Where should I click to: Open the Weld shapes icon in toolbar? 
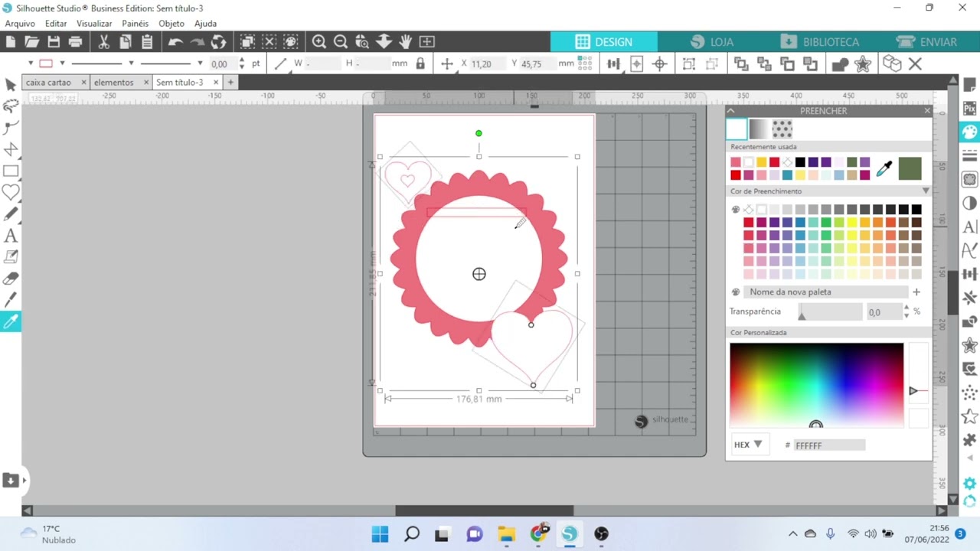840,64
